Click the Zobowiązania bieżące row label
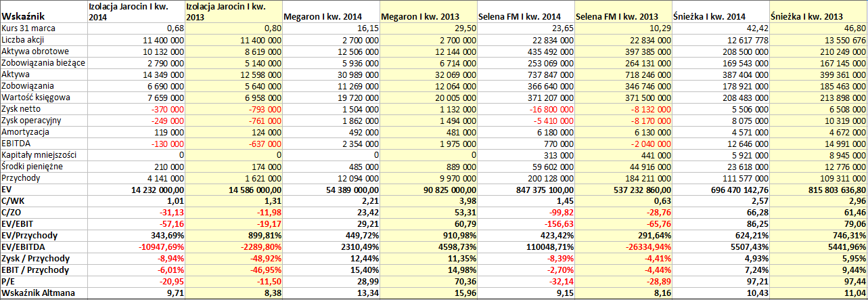Image resolution: width=868 pixels, height=300 pixels. (x=43, y=63)
